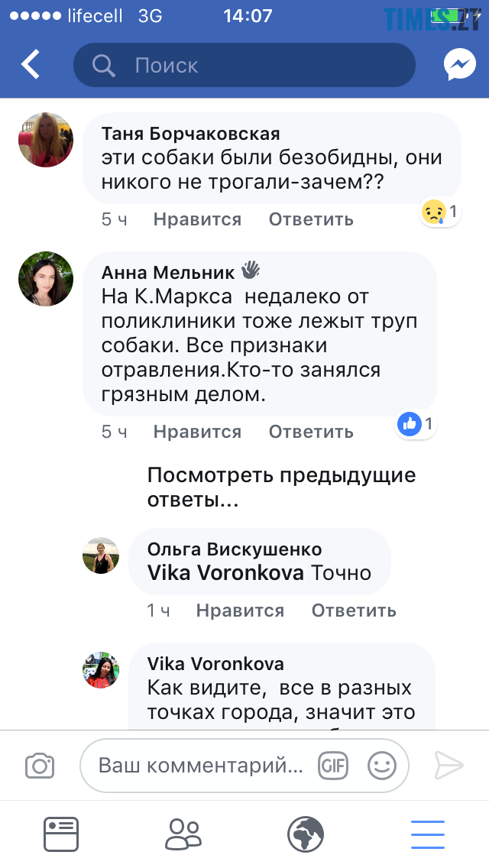Expand Посмотреть предыдущие ответы
Viewport: 489px width, 868px height.
pos(281,487)
